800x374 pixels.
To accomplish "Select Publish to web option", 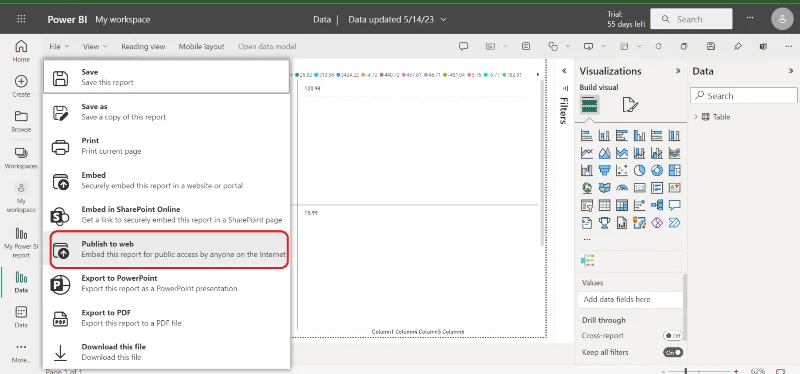I will coord(169,249).
